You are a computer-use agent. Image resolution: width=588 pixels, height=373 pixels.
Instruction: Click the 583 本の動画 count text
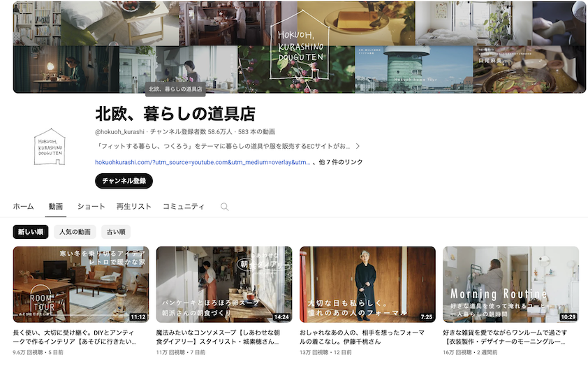256,132
